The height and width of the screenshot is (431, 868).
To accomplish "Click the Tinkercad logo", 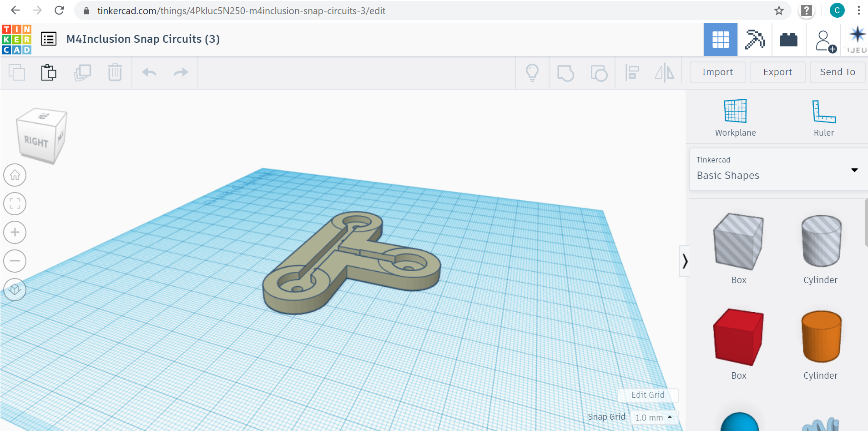I will [x=17, y=40].
